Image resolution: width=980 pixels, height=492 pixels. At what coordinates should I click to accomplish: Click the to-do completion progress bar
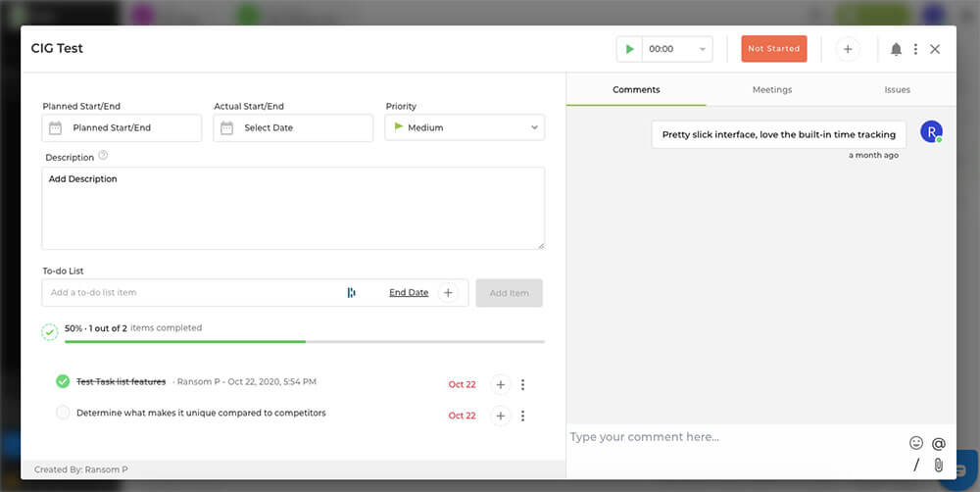tap(305, 341)
